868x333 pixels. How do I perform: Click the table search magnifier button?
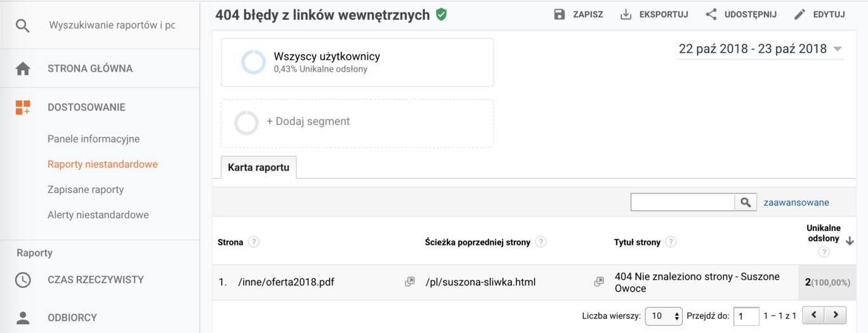click(x=746, y=202)
